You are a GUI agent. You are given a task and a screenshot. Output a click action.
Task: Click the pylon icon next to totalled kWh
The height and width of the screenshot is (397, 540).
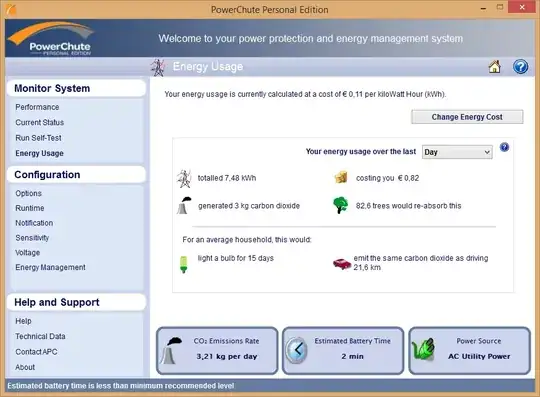[x=184, y=178]
